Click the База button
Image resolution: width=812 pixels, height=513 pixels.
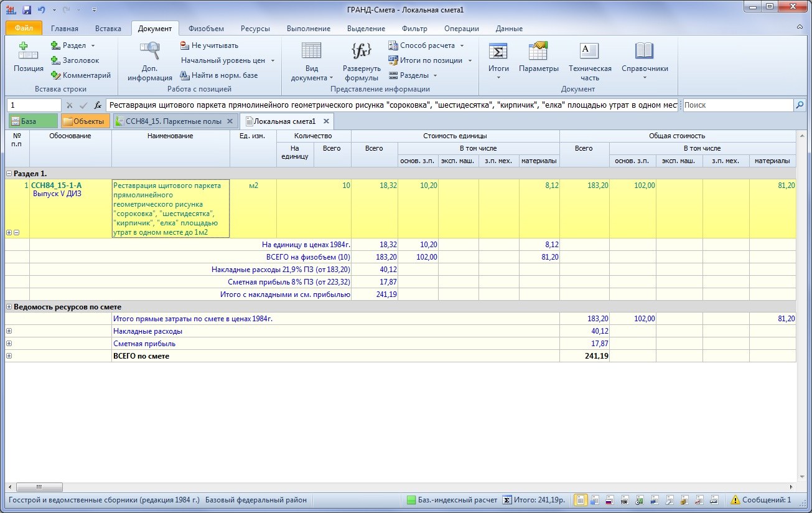(x=32, y=121)
